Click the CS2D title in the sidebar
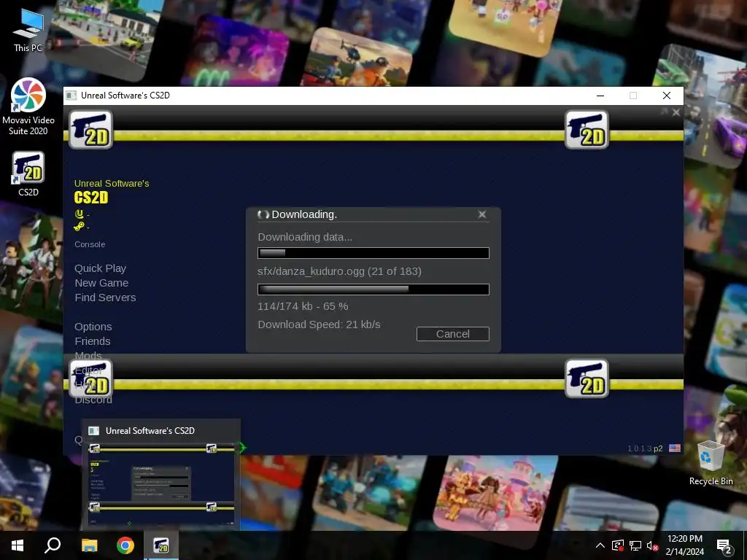The image size is (747, 560). (91, 198)
